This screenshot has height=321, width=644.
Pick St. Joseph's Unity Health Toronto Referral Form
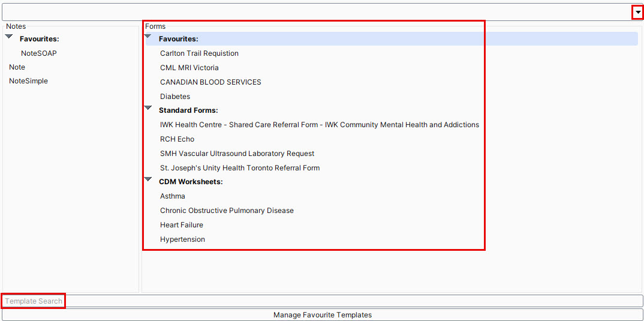pyautogui.click(x=240, y=168)
